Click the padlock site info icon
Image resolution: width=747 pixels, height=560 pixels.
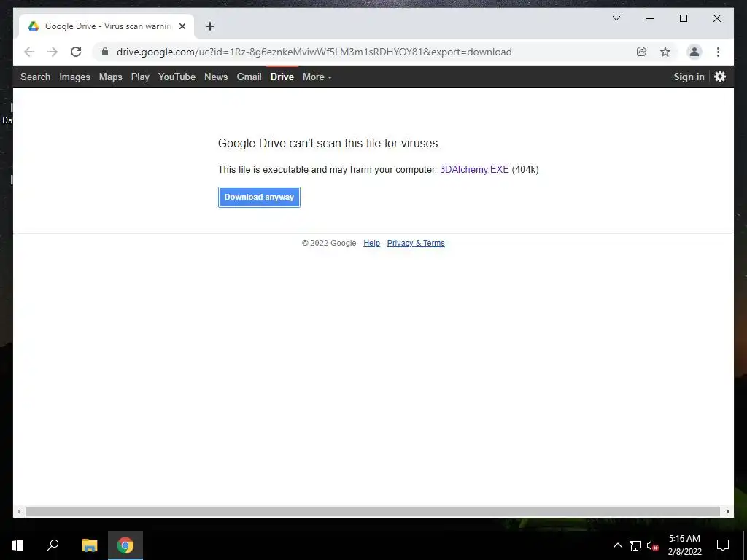pos(105,52)
